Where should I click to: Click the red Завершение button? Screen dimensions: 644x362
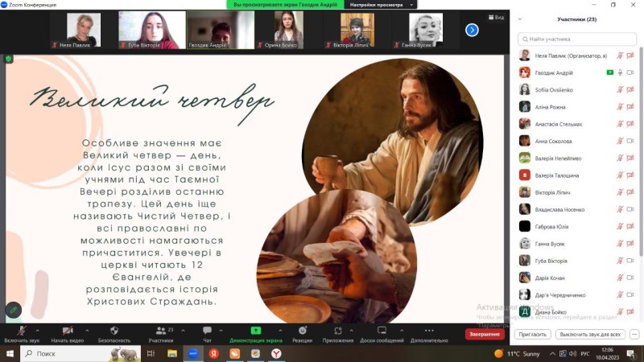pos(485,334)
